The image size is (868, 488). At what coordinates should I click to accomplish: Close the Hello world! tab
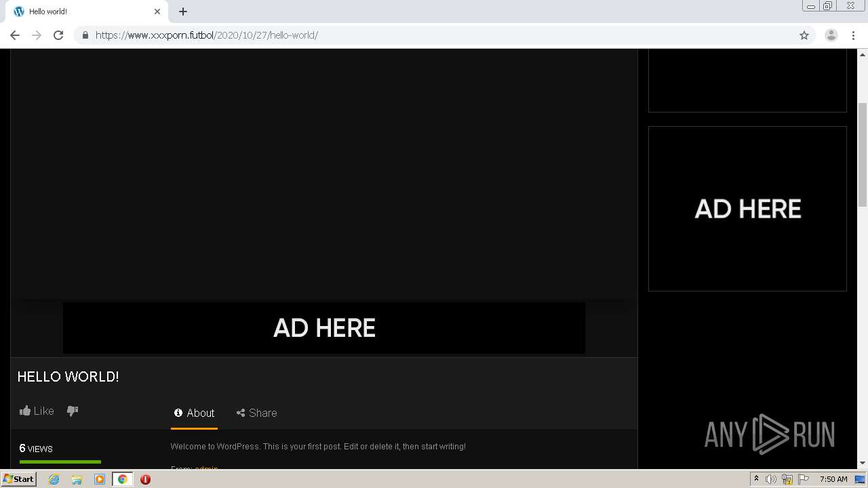click(x=157, y=12)
